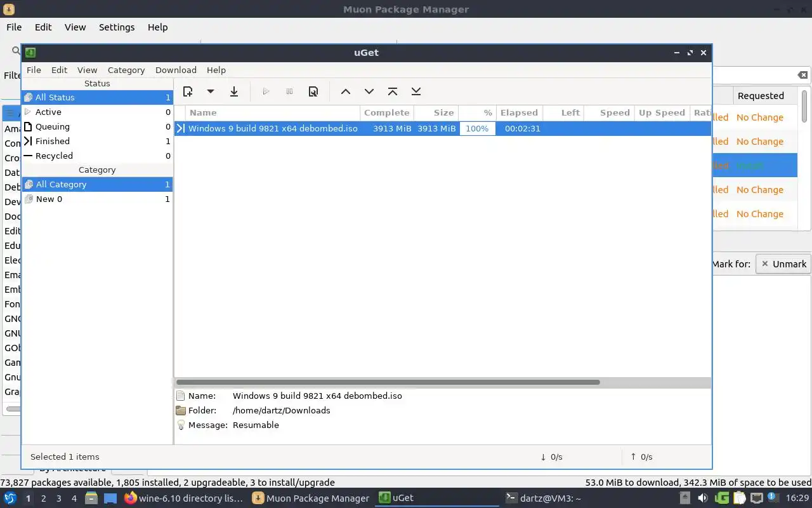Open Muon Edit menu

pyautogui.click(x=43, y=27)
